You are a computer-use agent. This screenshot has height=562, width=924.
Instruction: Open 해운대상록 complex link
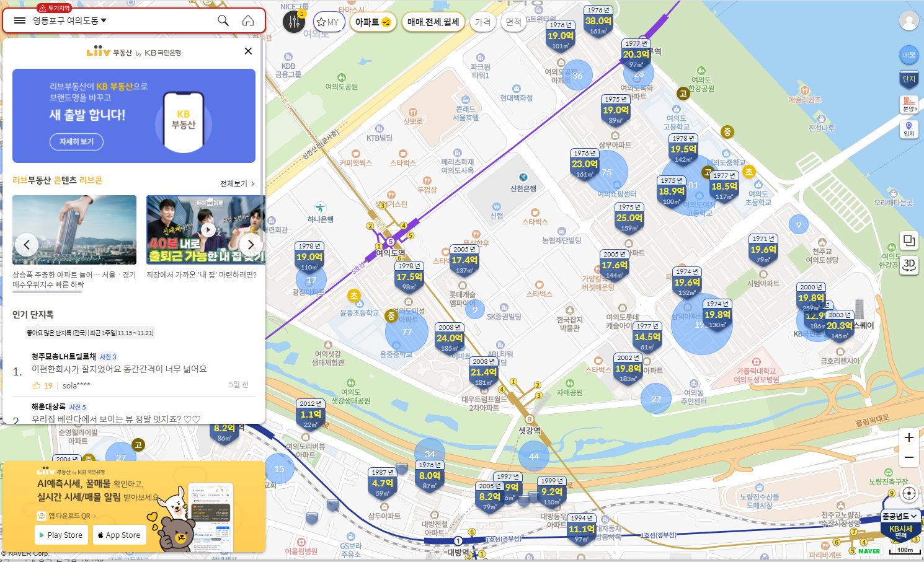48,407
